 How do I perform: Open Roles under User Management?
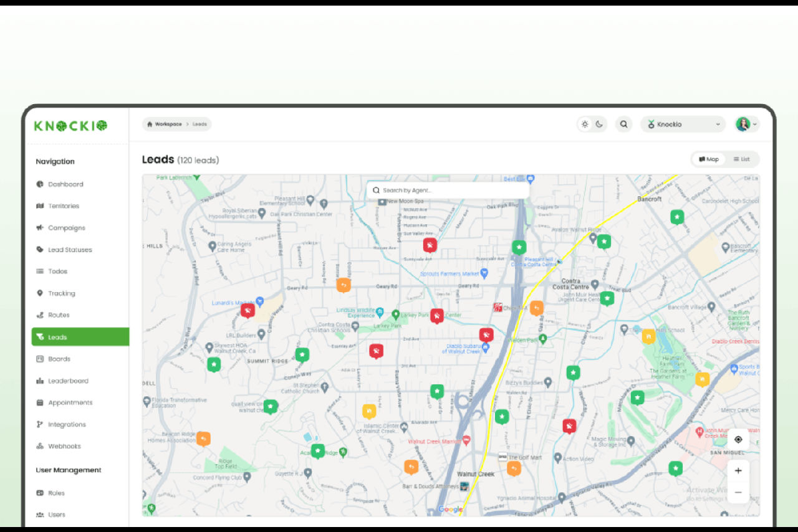[x=57, y=493]
